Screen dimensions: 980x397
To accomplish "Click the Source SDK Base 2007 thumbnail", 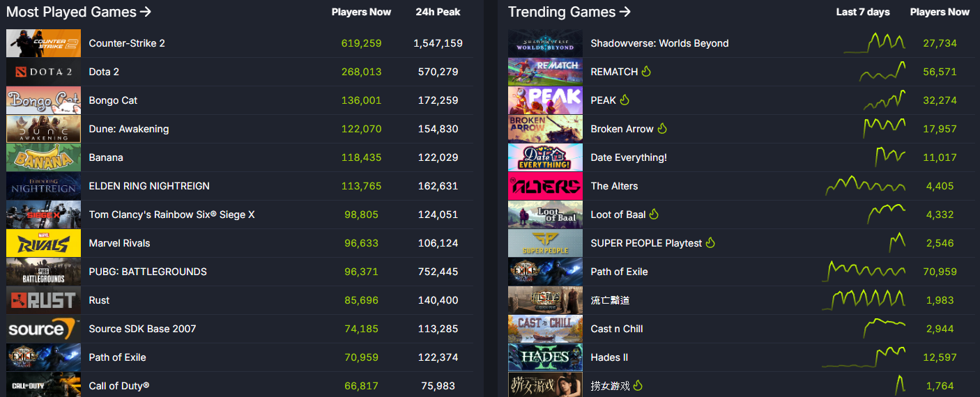I will [43, 329].
